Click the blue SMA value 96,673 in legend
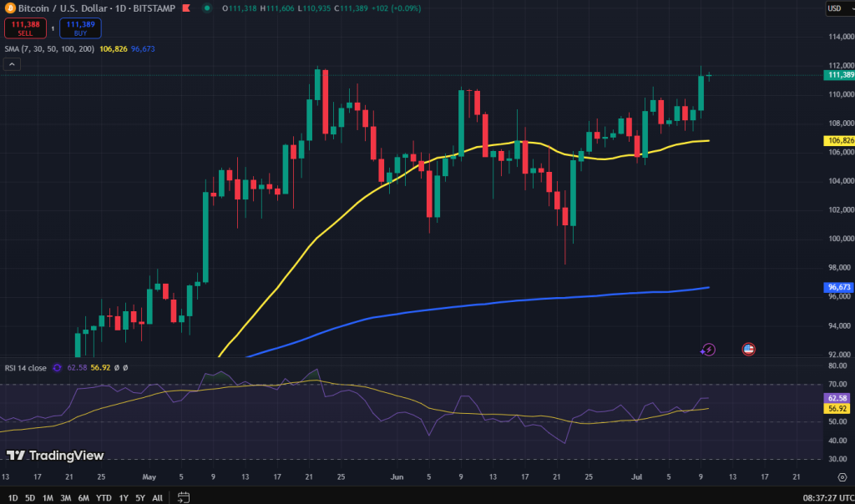The width and height of the screenshot is (855, 504). click(x=143, y=49)
